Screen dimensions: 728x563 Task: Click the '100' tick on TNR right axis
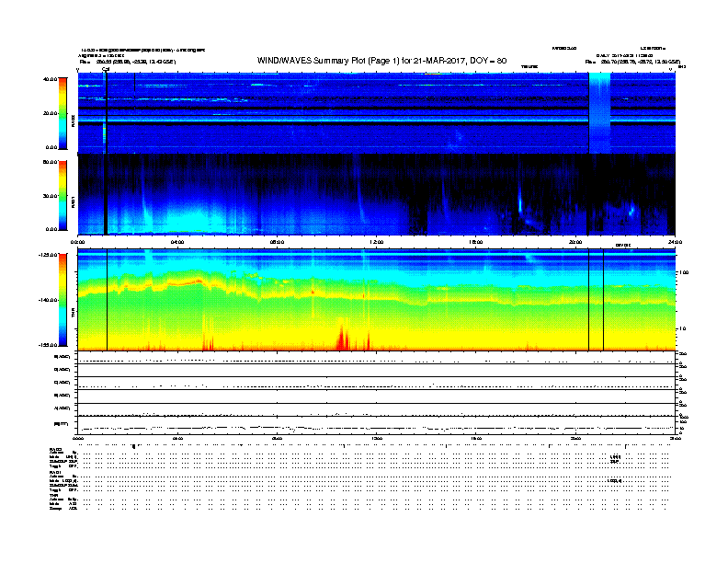pyautogui.click(x=684, y=272)
